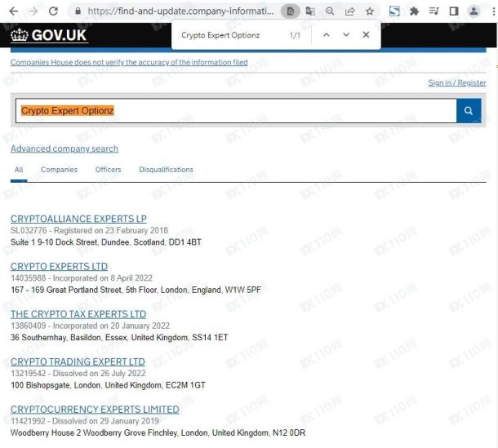Screen dimensions: 498x448
Task: Open THE CRYPTO TAX EXPERTS LTD result
Action: (78, 314)
